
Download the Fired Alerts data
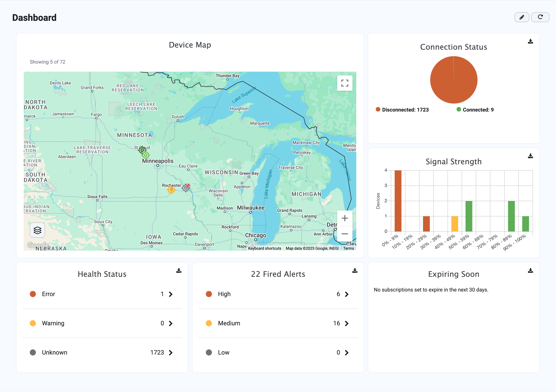pyautogui.click(x=355, y=271)
